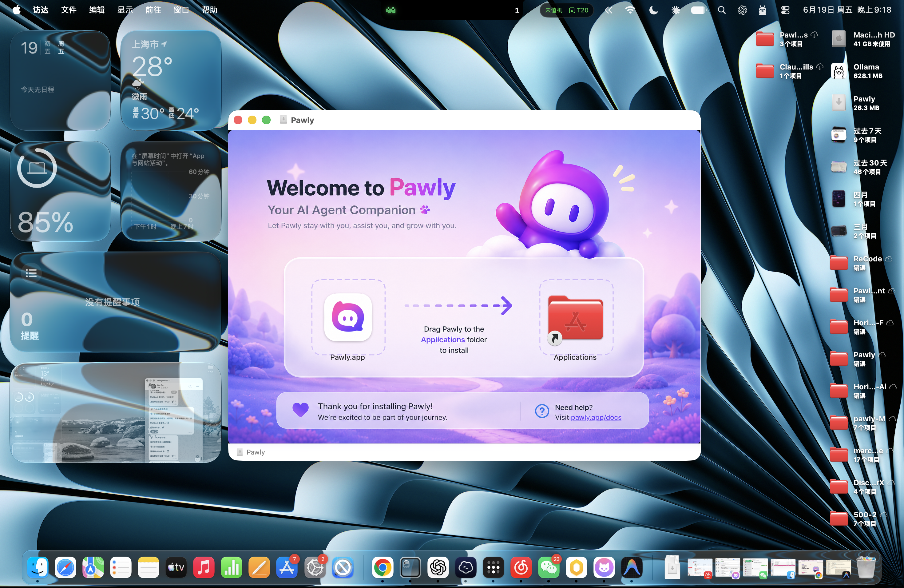Viewport: 904px width, 588px height.
Task: Expand the 过去 7 天 desktop stack
Action: pos(839,135)
